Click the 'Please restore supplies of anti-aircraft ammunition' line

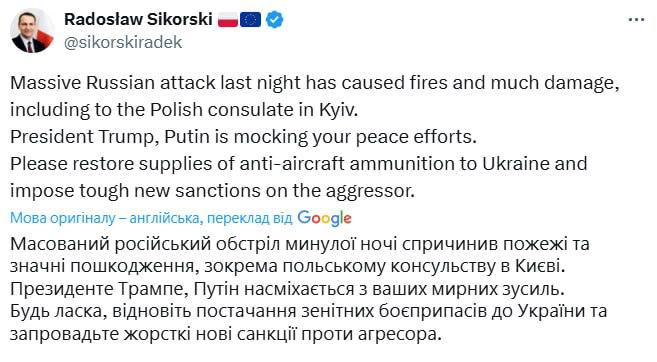pyautogui.click(x=298, y=164)
